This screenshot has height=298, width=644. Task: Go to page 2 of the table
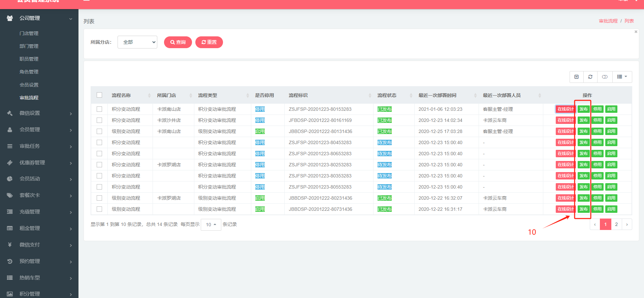tap(616, 224)
